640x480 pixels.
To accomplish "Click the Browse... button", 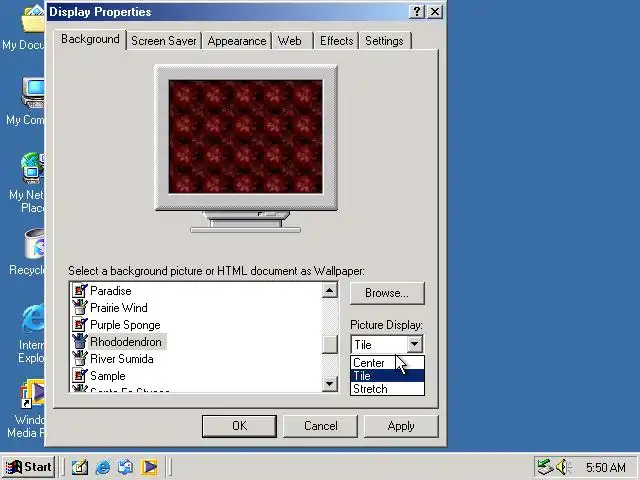I will (387, 293).
